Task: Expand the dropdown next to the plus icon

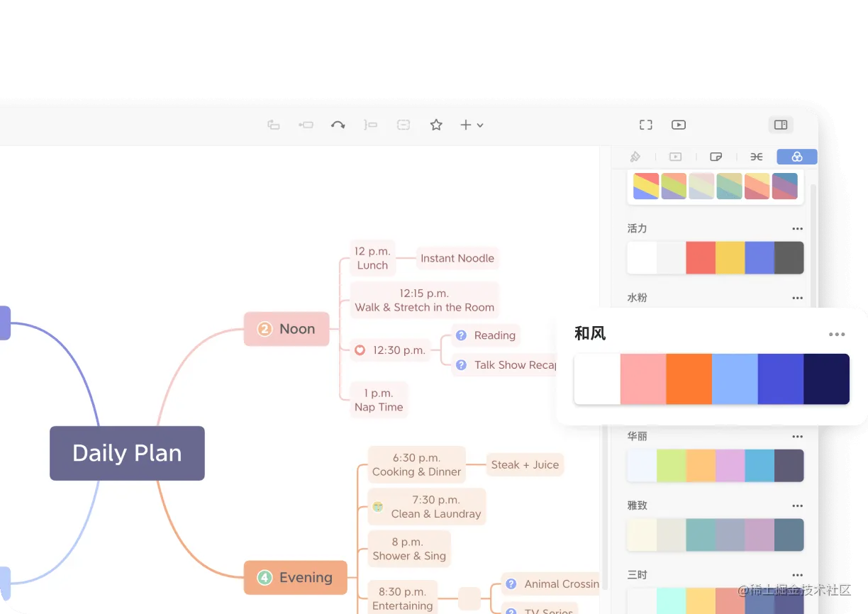Action: click(482, 125)
